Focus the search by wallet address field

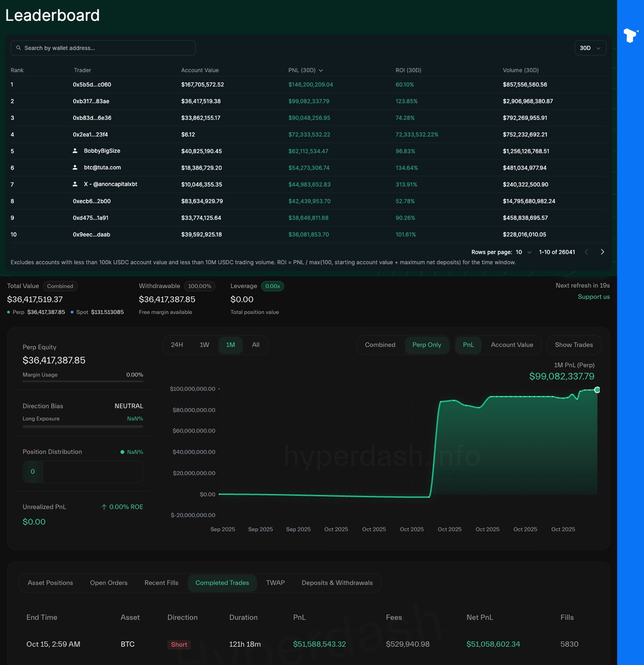point(106,48)
